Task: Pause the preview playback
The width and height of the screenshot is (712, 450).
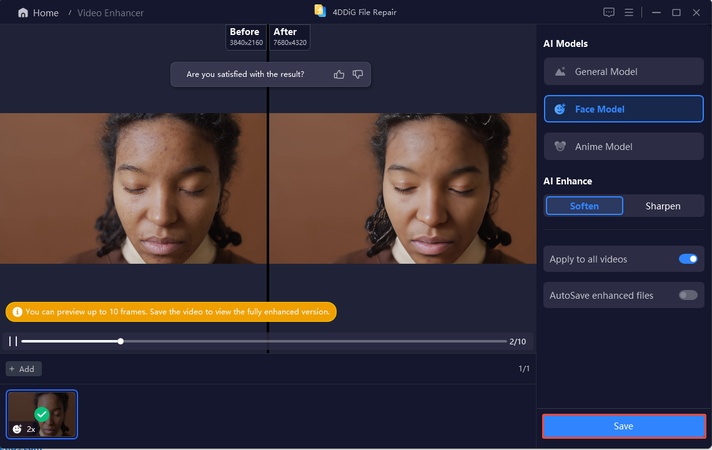Action: point(13,341)
